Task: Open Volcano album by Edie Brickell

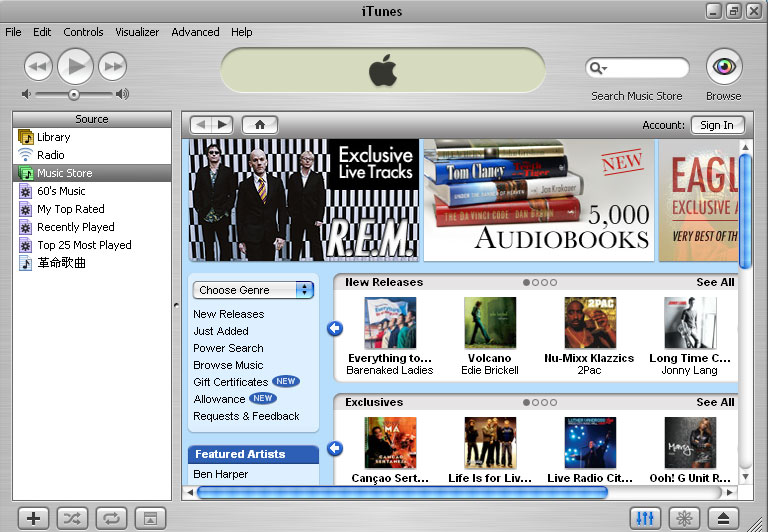Action: coord(490,323)
